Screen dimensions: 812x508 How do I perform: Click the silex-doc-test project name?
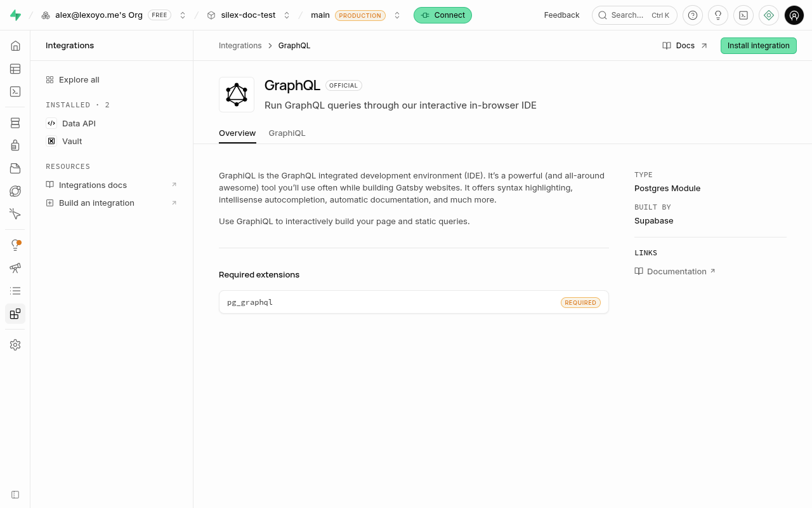coord(248,15)
